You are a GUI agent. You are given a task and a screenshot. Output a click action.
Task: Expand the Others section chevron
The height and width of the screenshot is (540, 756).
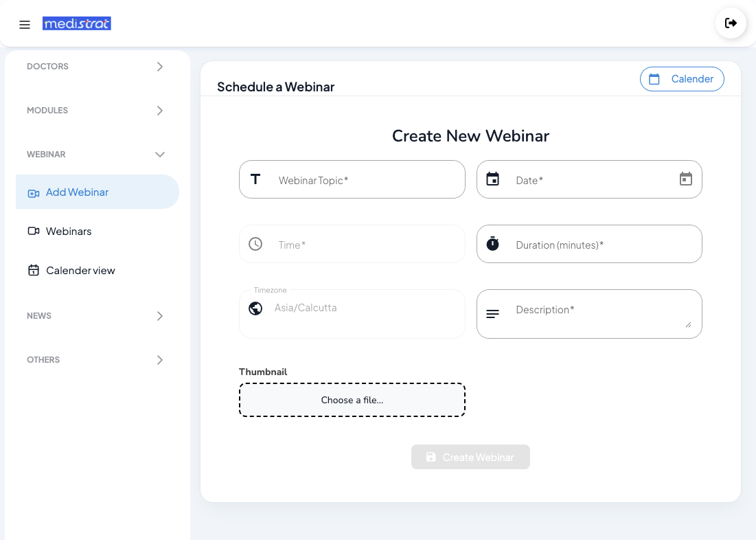[x=159, y=360]
